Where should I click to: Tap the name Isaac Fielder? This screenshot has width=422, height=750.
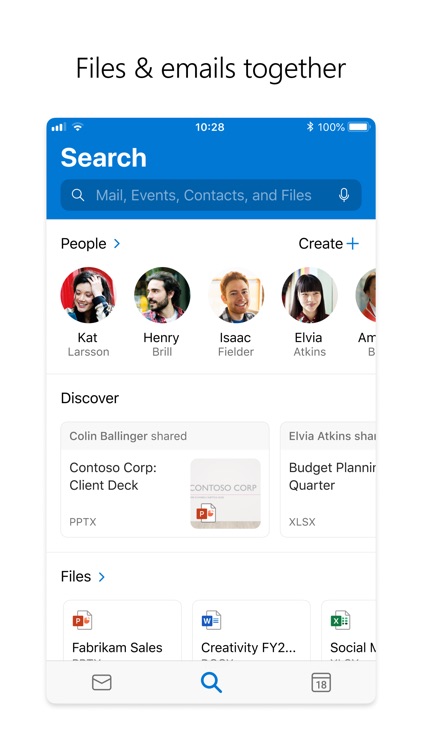(x=235, y=344)
